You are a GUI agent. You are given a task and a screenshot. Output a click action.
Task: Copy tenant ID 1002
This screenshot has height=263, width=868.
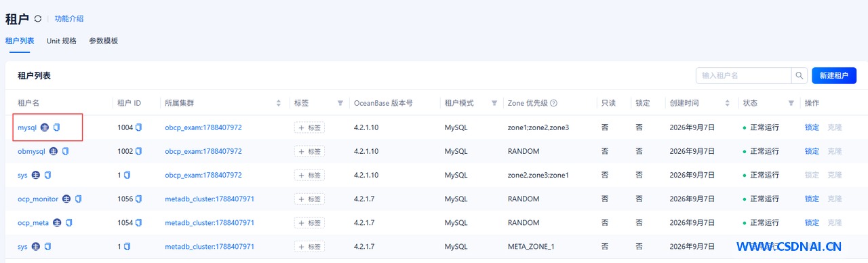(139, 151)
